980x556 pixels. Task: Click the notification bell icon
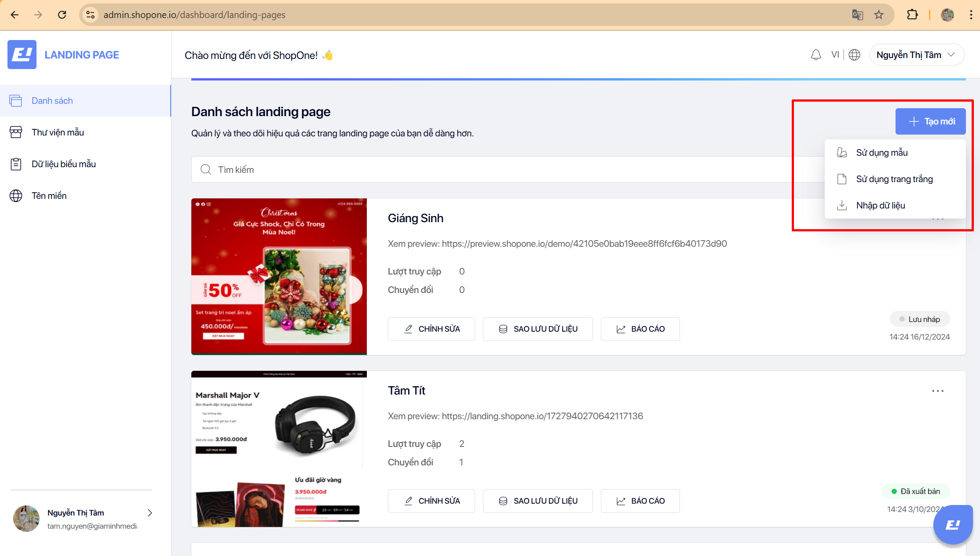pos(816,55)
